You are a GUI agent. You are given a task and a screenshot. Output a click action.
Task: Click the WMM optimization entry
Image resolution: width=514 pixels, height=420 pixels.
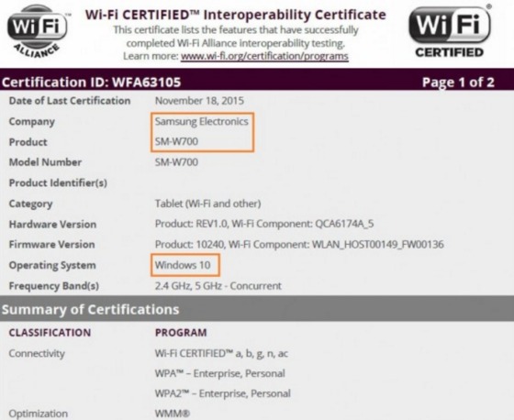click(x=173, y=414)
